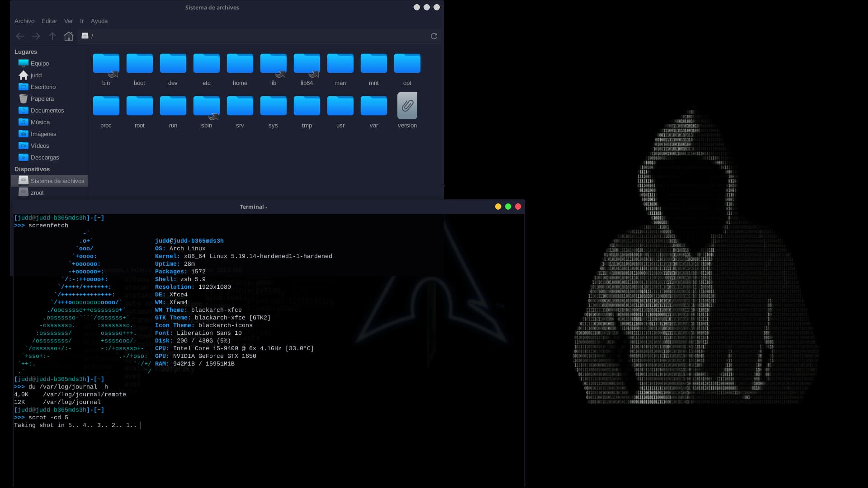The height and width of the screenshot is (488, 868).
Task: Select Escritorio in sidebar
Action: [49, 87]
